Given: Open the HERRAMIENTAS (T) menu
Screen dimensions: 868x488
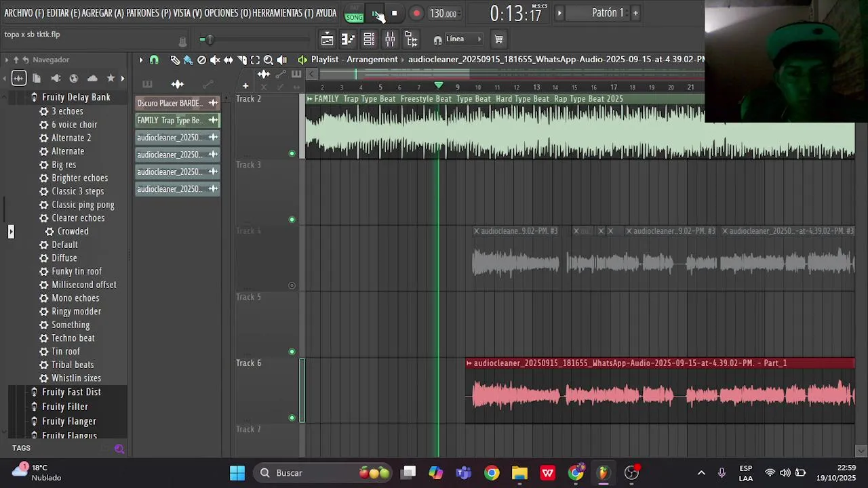Looking at the screenshot, I should pyautogui.click(x=283, y=14).
